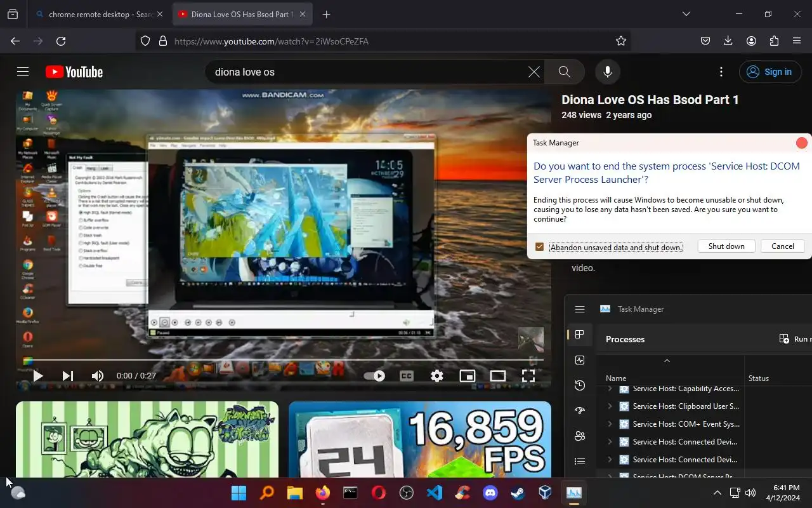Image resolution: width=812 pixels, height=508 pixels.
Task: Click the YouTube logo
Action: click(74, 72)
